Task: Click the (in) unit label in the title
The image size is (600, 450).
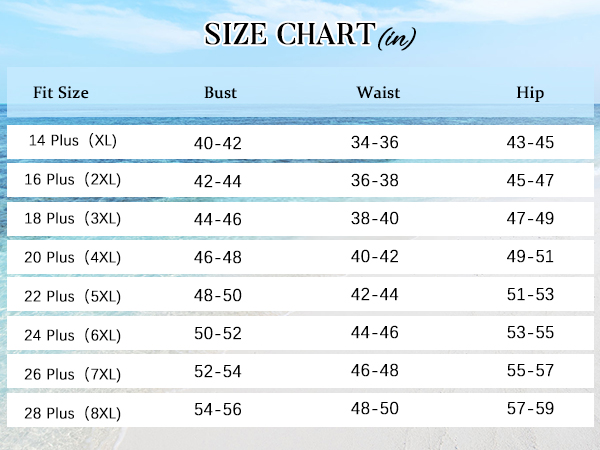Action: (x=397, y=38)
